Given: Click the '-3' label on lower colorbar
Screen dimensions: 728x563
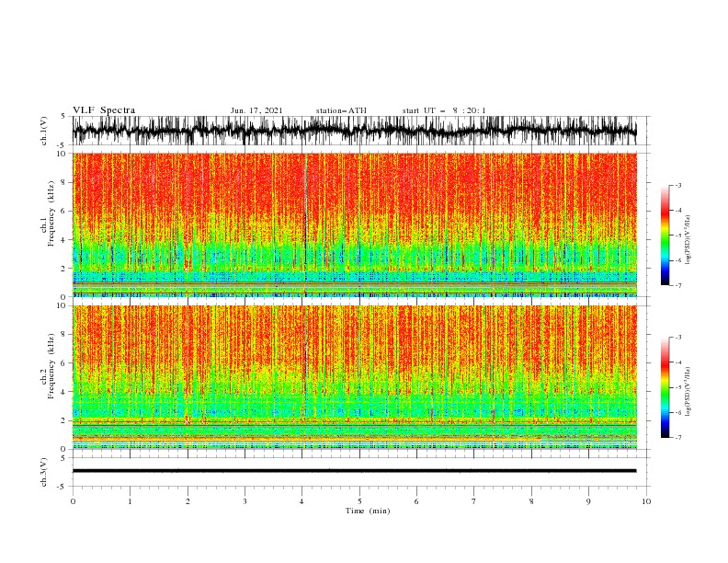Looking at the screenshot, I should click(677, 338).
